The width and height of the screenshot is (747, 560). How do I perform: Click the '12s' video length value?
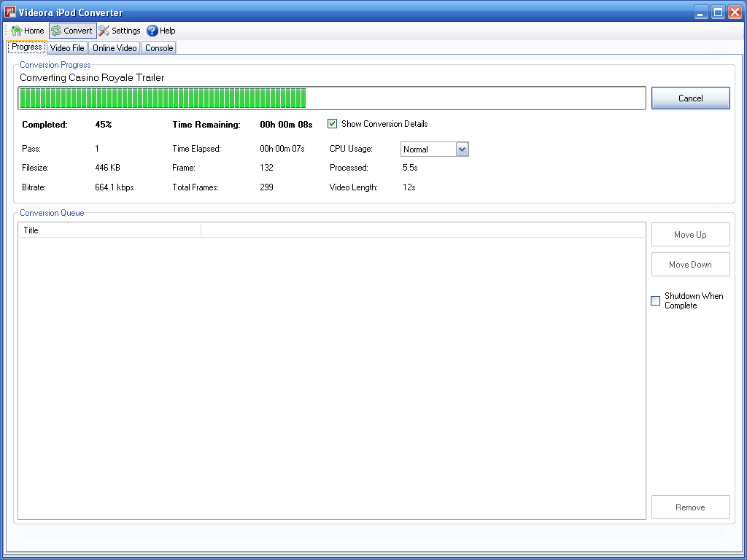(409, 187)
